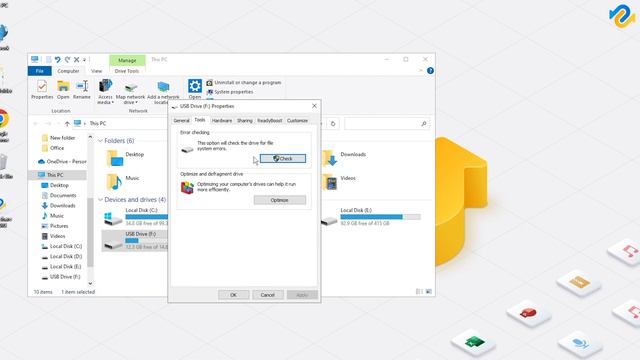Click the Explorer help question-mark icon
This screenshot has height=360, width=640.
[x=430, y=71]
